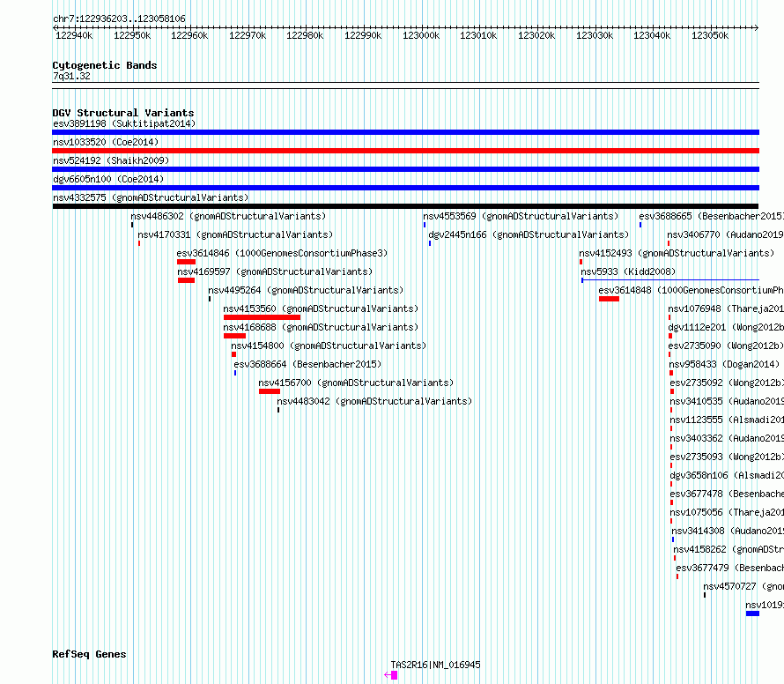Click the nsv4158262 variant label
The width and height of the screenshot is (784, 684).
(x=729, y=549)
